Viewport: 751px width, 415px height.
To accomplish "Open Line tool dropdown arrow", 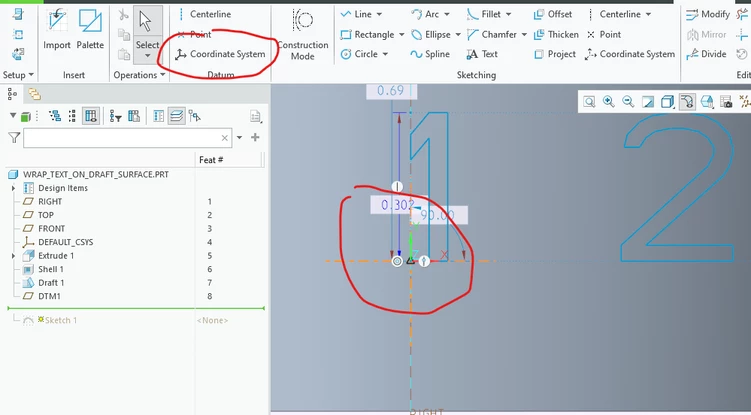I will click(x=379, y=14).
